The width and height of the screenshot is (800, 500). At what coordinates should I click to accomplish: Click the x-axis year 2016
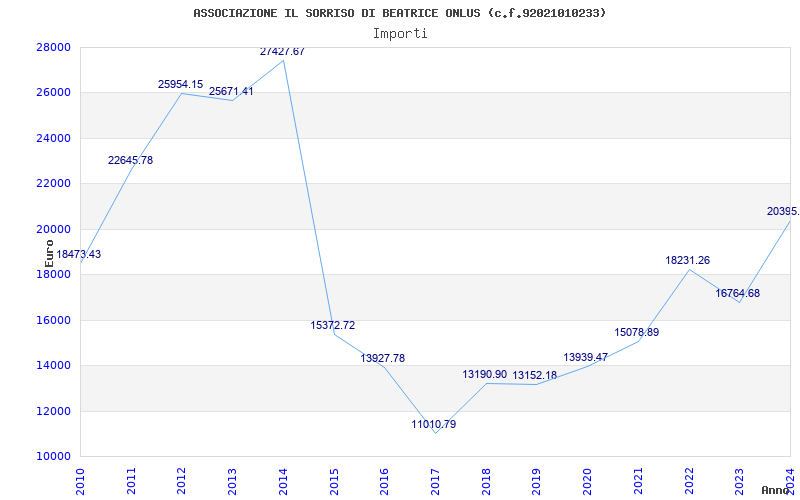click(x=384, y=481)
